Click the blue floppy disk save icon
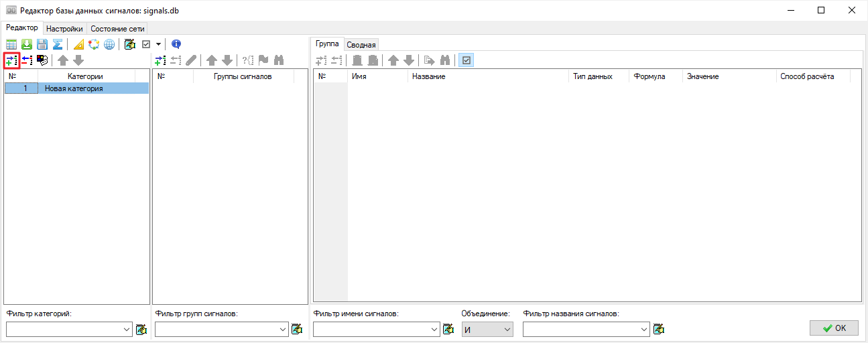 [42, 44]
